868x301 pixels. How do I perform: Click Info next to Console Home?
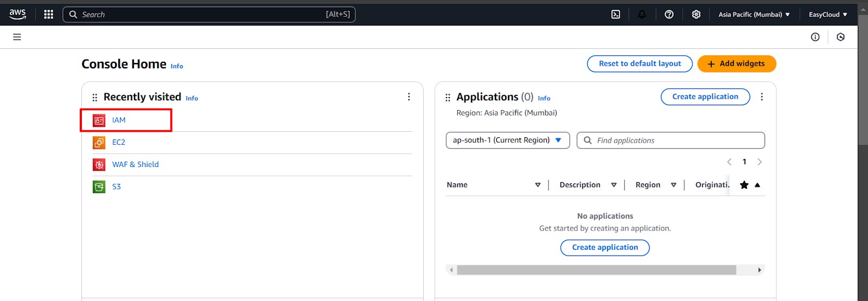pos(177,66)
